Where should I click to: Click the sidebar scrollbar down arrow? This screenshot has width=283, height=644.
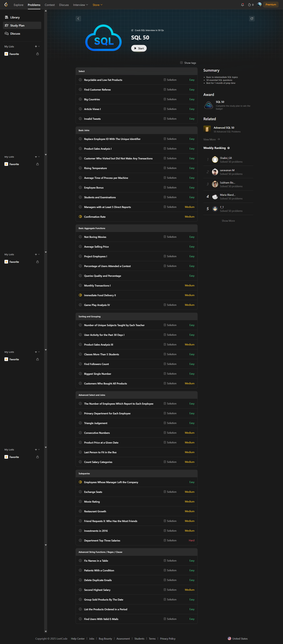pos(46,631)
